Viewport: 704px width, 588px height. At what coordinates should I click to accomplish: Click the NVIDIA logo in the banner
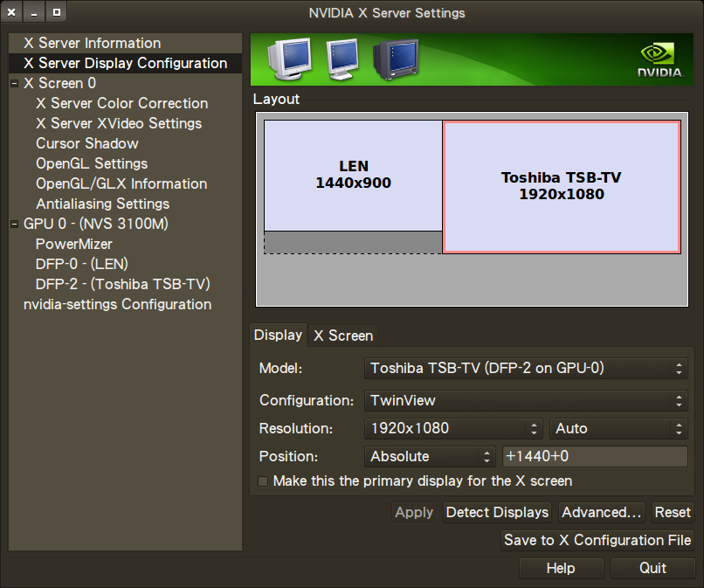660,60
